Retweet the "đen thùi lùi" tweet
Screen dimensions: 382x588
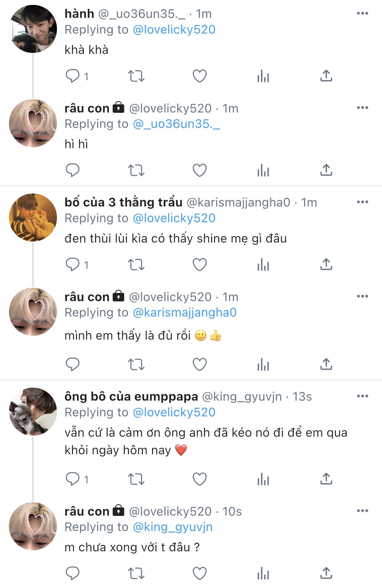[x=136, y=265]
